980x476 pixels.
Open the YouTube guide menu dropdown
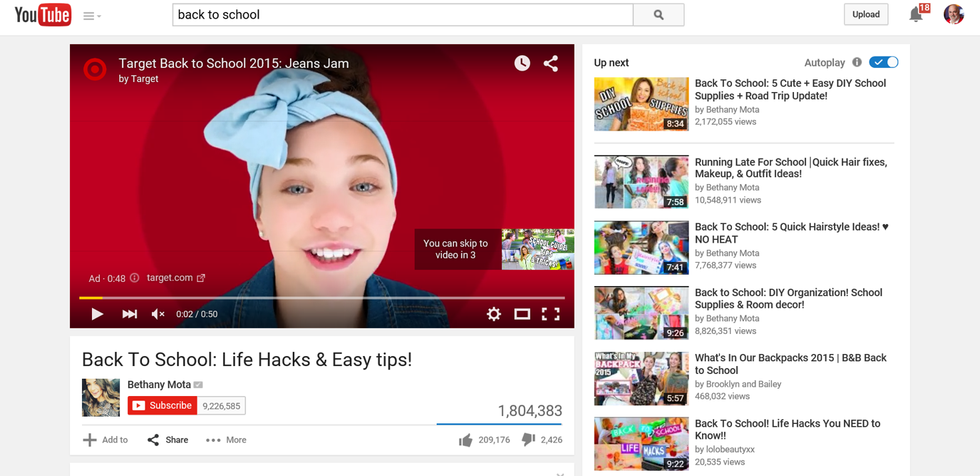pyautogui.click(x=92, y=16)
